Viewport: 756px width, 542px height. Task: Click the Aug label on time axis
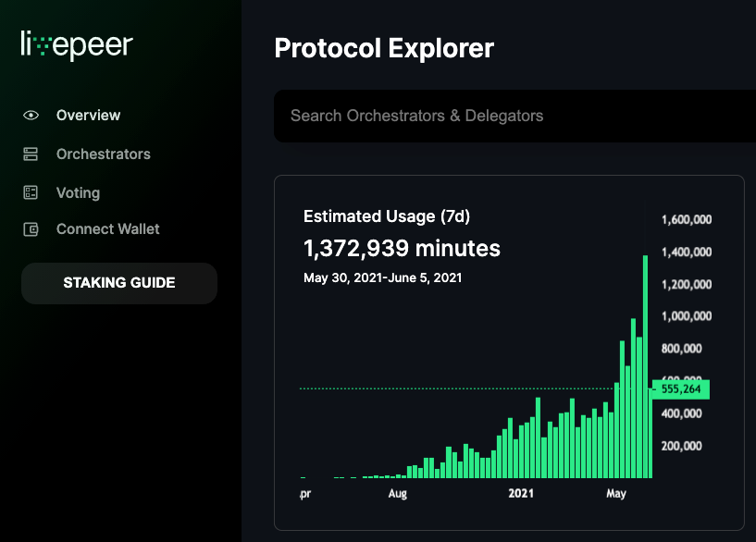click(x=398, y=494)
